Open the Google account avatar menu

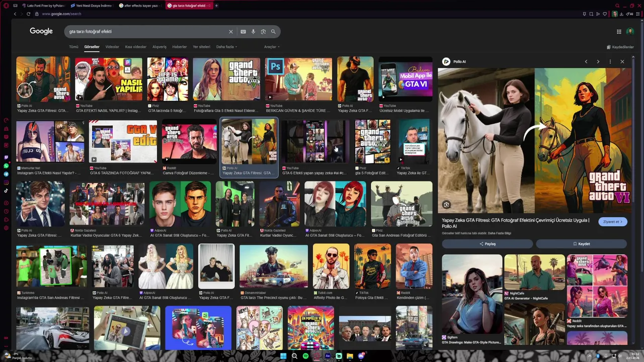tap(630, 32)
